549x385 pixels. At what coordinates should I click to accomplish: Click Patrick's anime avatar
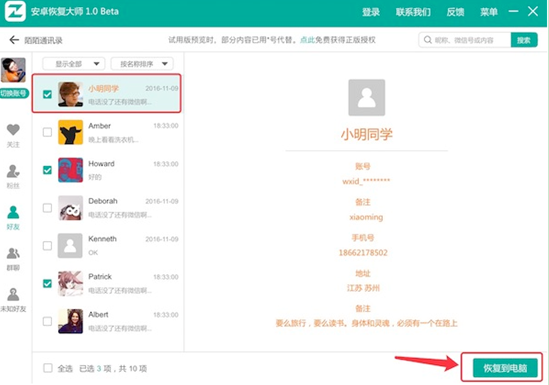(70, 284)
